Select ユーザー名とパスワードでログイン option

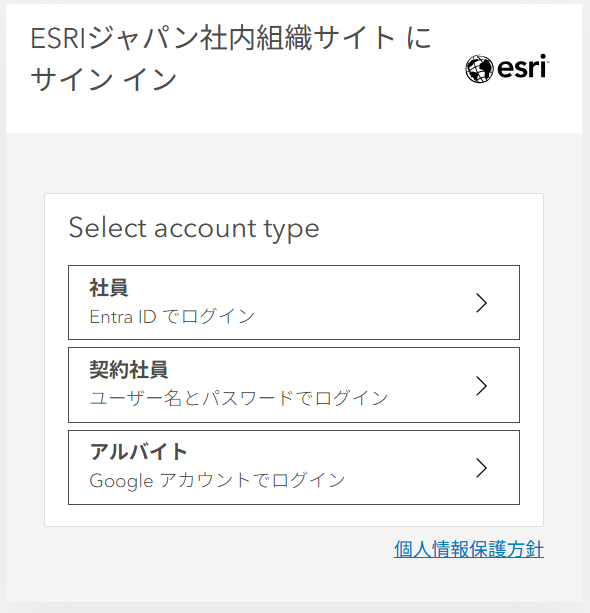tap(239, 398)
